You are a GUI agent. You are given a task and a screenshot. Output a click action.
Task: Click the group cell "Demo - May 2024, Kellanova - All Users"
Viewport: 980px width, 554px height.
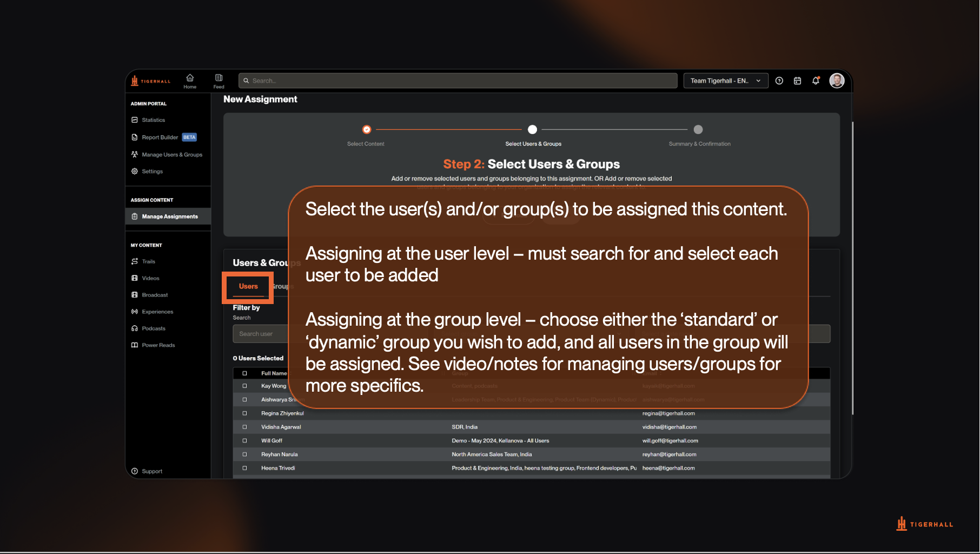500,441
